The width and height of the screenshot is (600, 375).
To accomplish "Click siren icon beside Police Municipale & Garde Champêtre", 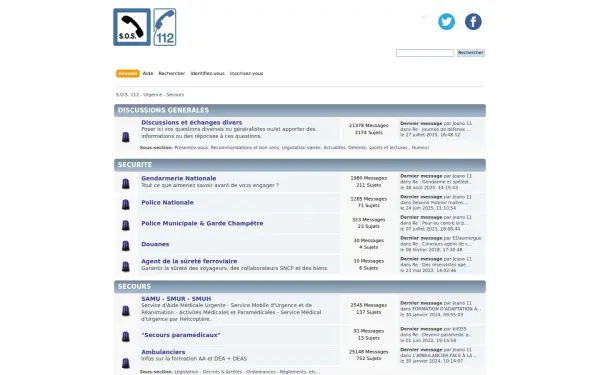I will pyautogui.click(x=126, y=225).
